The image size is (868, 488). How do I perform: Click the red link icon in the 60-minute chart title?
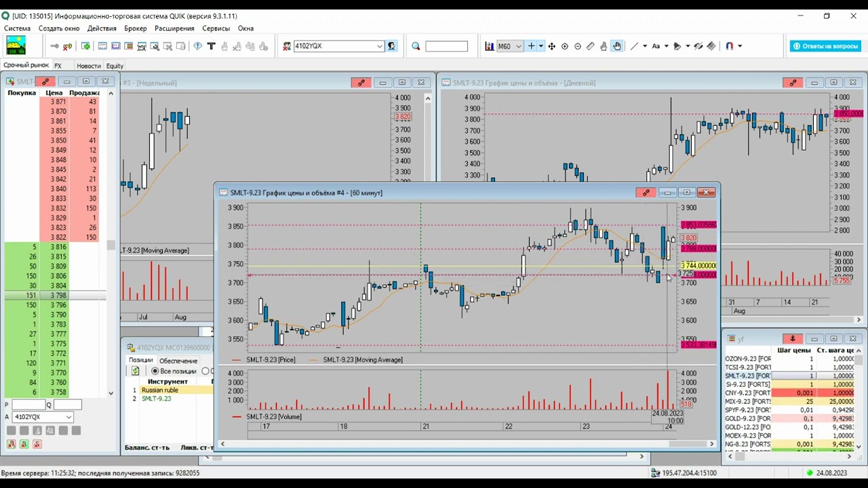click(646, 192)
